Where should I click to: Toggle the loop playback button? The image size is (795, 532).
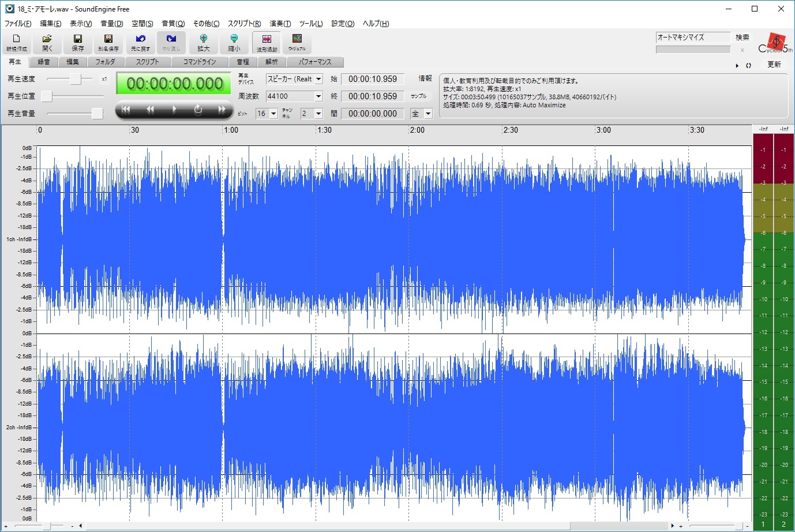[198, 110]
